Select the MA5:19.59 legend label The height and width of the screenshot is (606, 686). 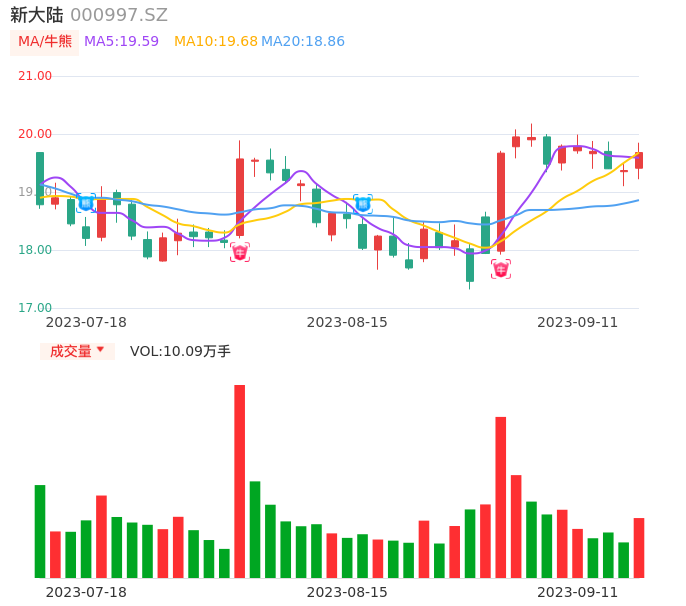[121, 41]
